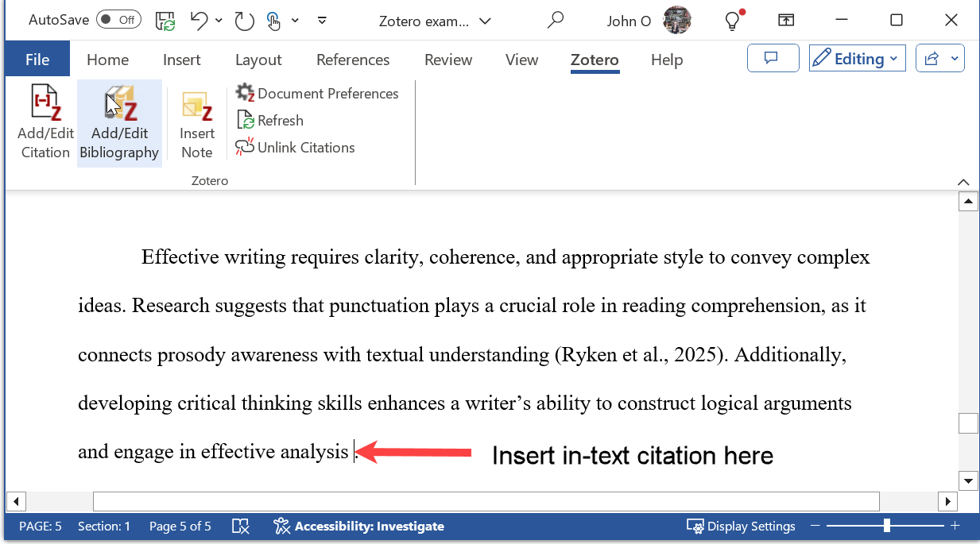This screenshot has height=544, width=980.
Task: Open Display Settings from the status bar
Action: point(741,526)
